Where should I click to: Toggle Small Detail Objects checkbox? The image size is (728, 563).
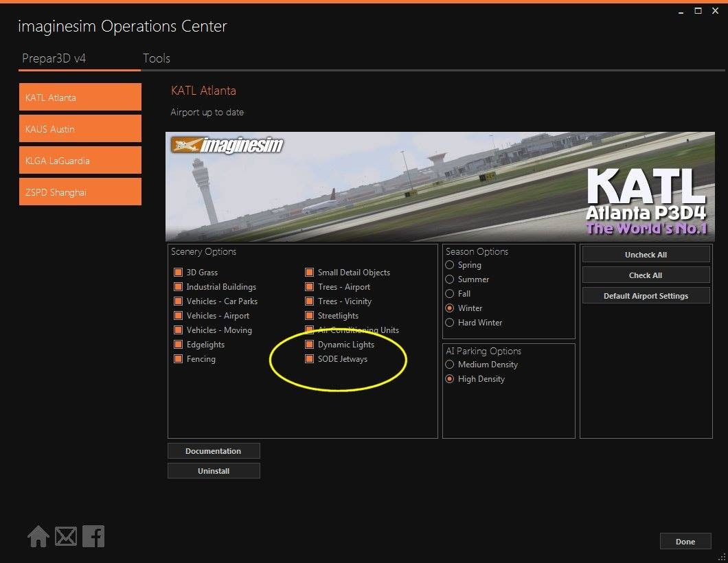[x=310, y=272]
